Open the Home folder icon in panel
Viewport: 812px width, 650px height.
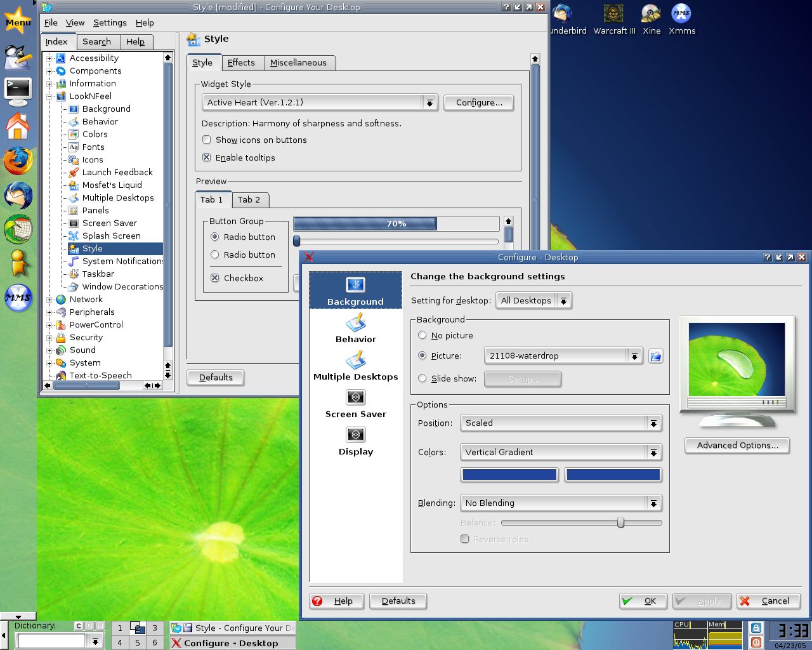click(18, 126)
